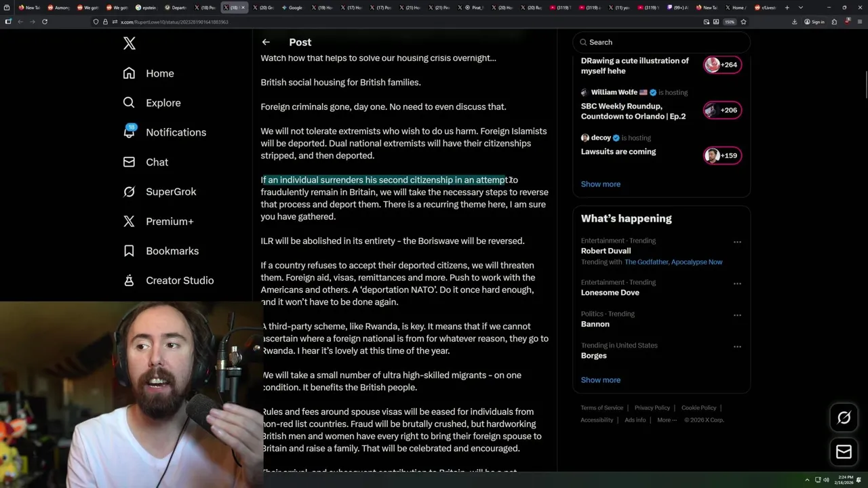Image resolution: width=868 pixels, height=488 pixels.
Task: Switch to the Google browser tab
Action: point(292,7)
